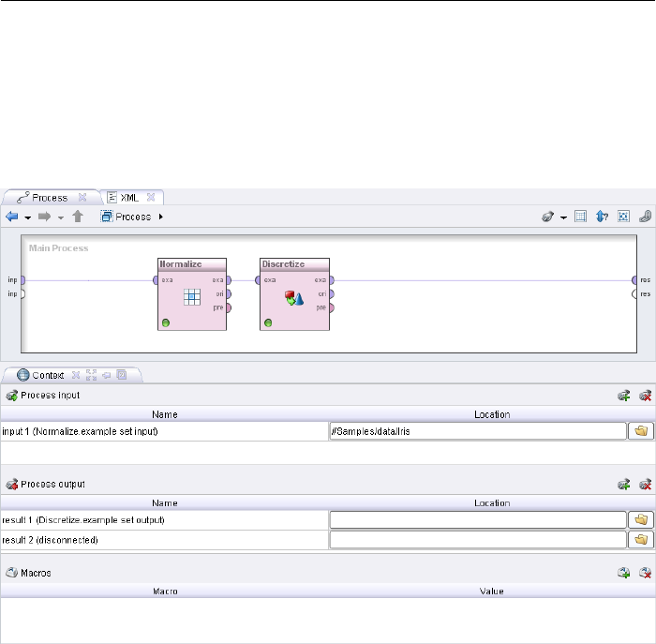Browse repository for result 1 location
Viewport: 656px width, 644px height.
[641, 519]
